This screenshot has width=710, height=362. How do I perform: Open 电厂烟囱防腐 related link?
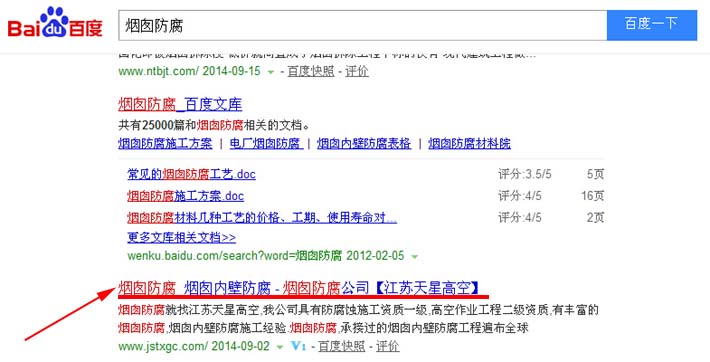point(265,144)
